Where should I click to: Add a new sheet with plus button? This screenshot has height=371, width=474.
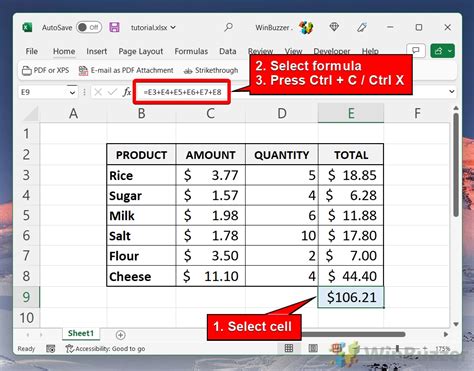(x=120, y=335)
